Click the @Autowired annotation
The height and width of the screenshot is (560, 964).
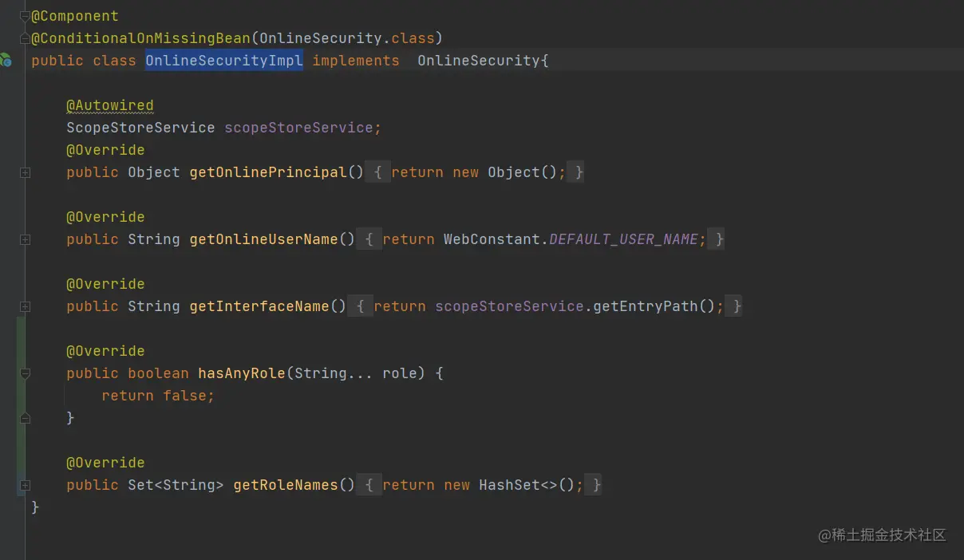click(110, 105)
